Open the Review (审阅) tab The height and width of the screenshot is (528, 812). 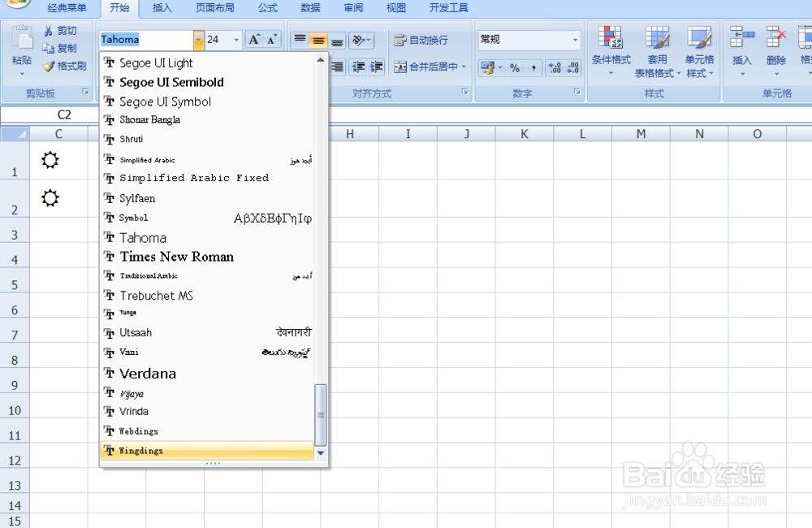(x=353, y=8)
